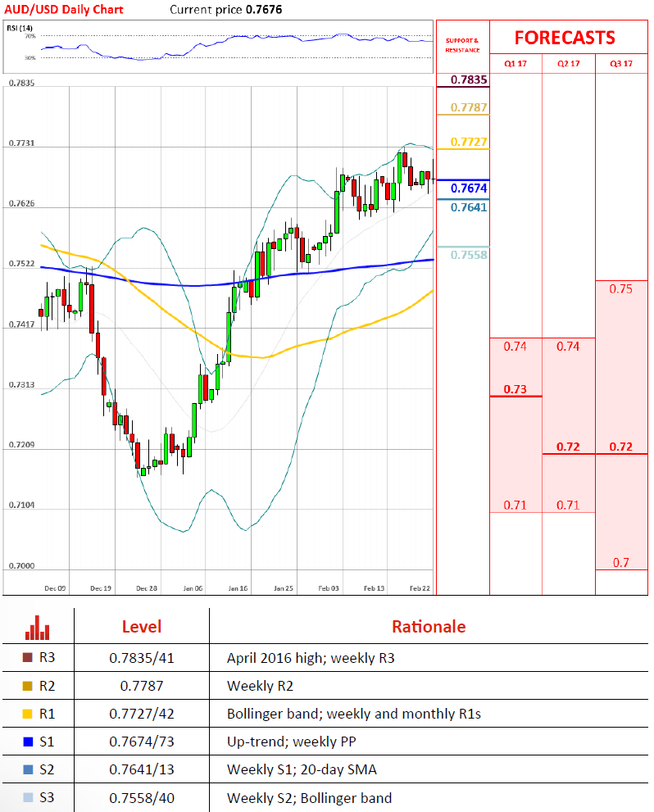Click the 0.7835 resistance level label

pos(469,79)
